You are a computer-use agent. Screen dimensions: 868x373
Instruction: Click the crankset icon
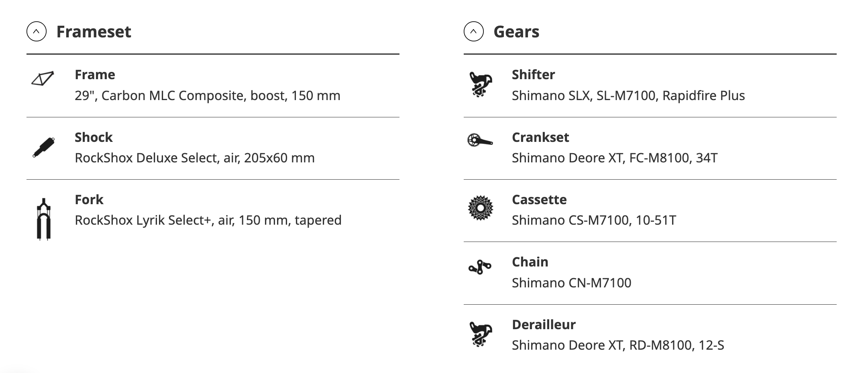[480, 140]
